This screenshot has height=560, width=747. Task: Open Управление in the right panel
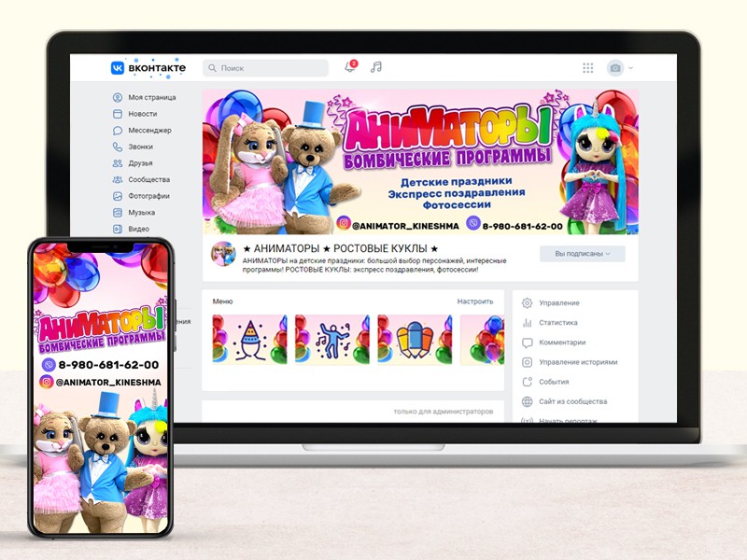pyautogui.click(x=558, y=302)
